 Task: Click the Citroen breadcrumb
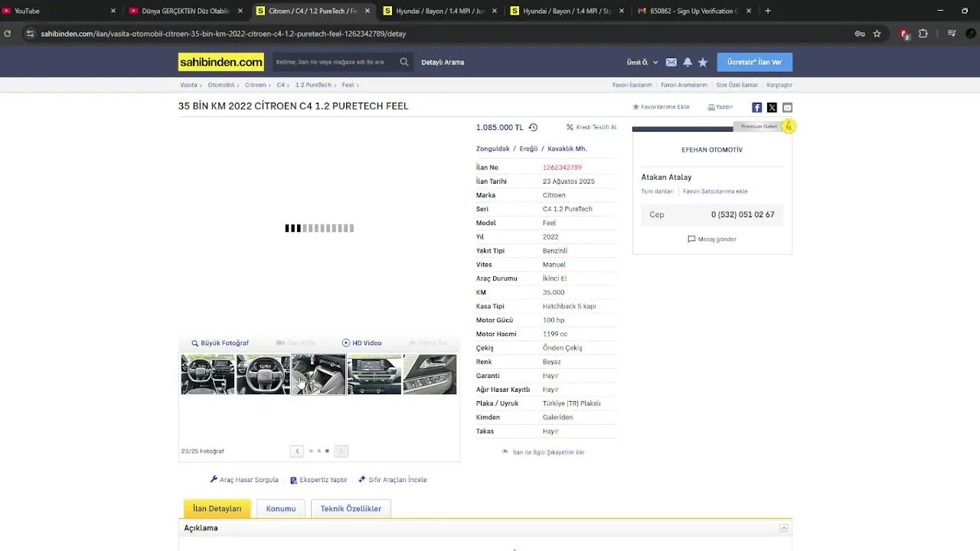pyautogui.click(x=256, y=85)
